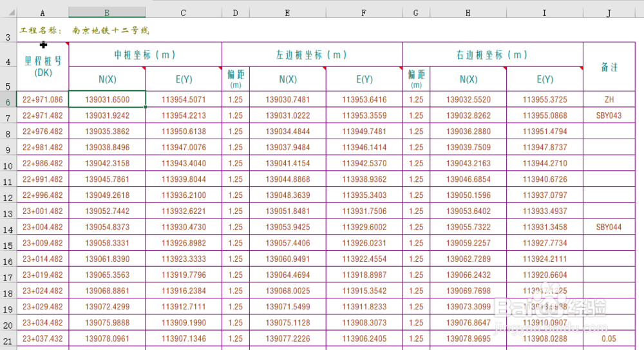Select row 21 header

point(8,338)
